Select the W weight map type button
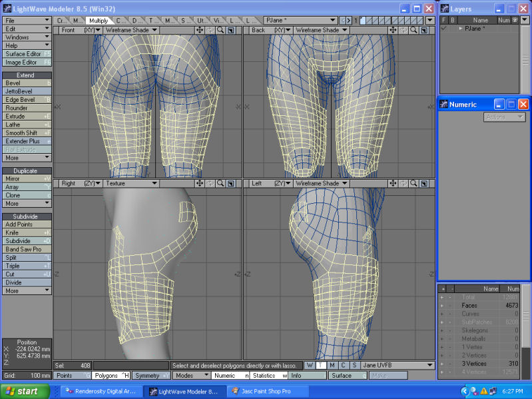 coord(310,366)
